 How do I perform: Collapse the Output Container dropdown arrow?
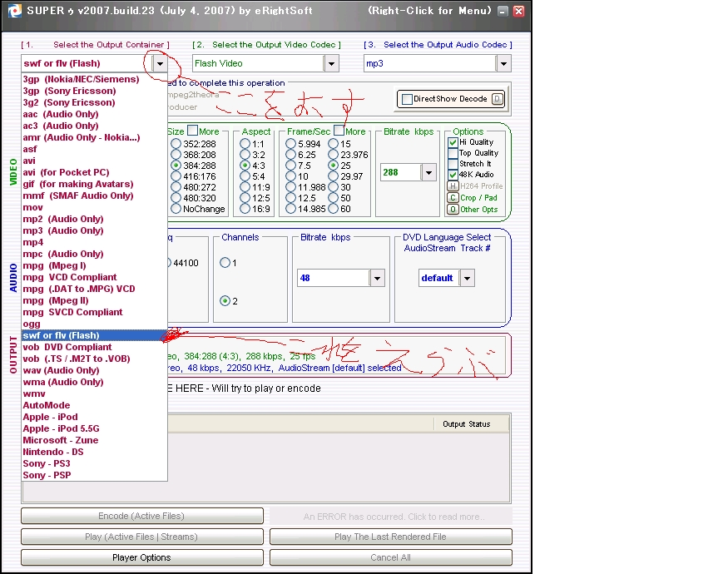point(160,63)
